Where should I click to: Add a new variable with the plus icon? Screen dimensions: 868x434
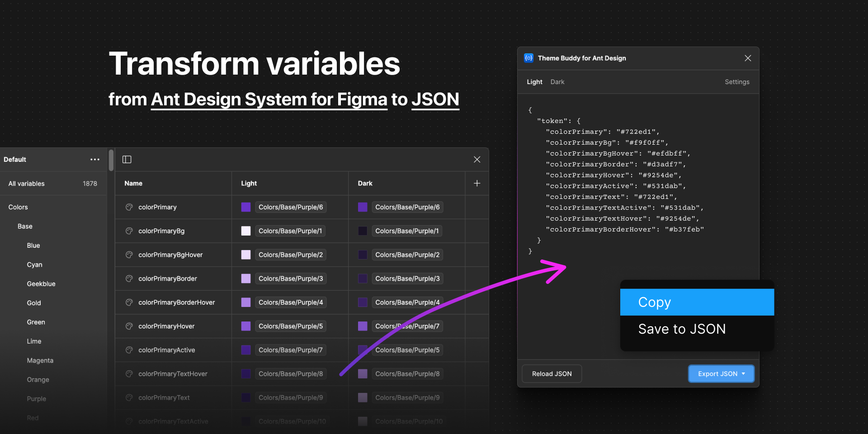point(476,183)
